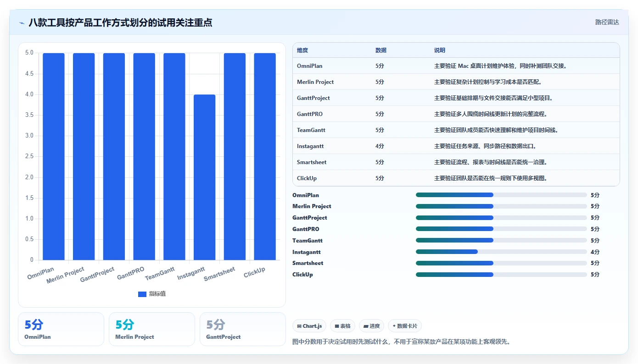
Task: Click the ClickUp description about 多视图
Action: [x=491, y=178]
